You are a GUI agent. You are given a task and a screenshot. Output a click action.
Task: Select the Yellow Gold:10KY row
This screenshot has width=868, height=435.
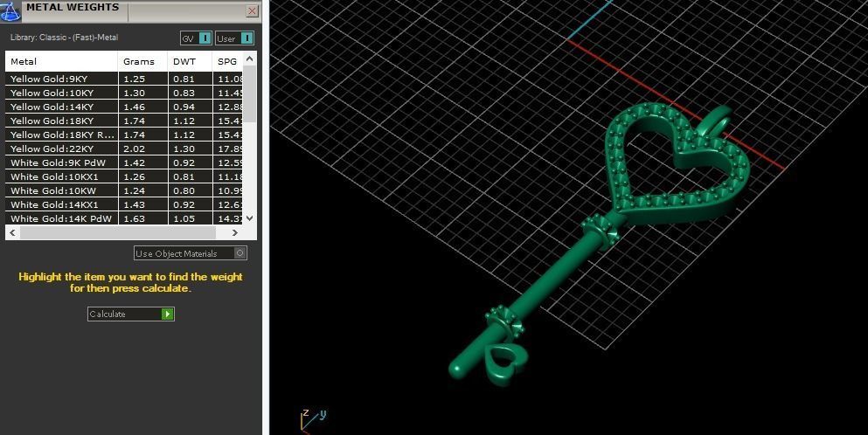[x=124, y=93]
